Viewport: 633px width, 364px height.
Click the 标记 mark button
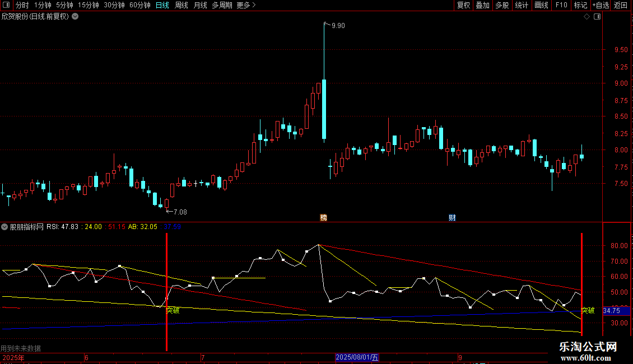click(580, 5)
